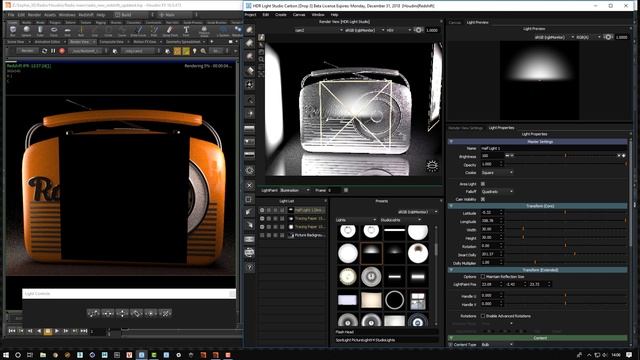Select the black ring light preset thumbnail
The height and width of the screenshot is (360, 640).
[x=395, y=300]
